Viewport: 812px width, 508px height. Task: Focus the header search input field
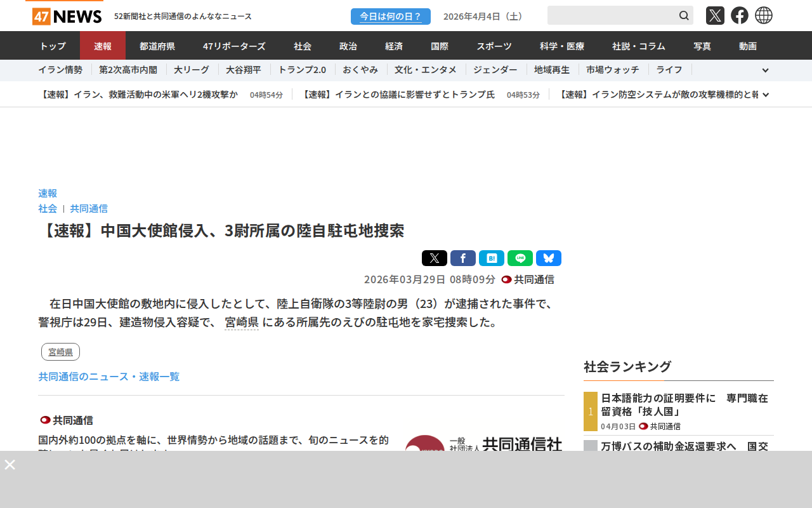click(612, 15)
